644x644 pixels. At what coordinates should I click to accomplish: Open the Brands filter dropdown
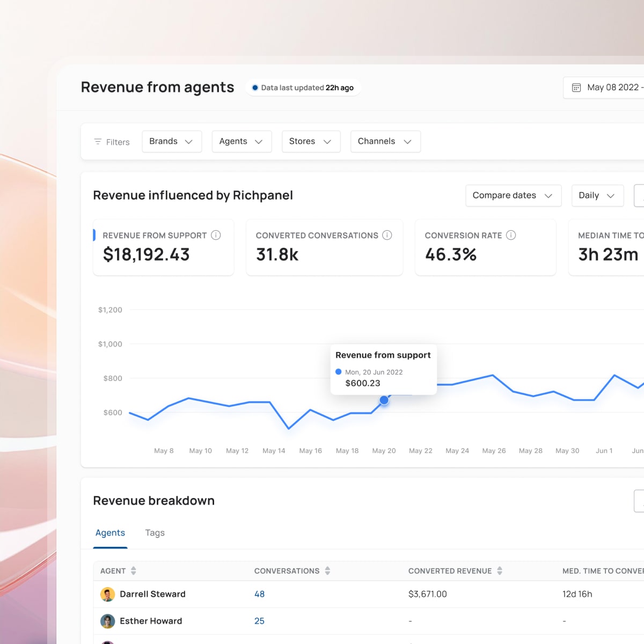click(x=172, y=142)
